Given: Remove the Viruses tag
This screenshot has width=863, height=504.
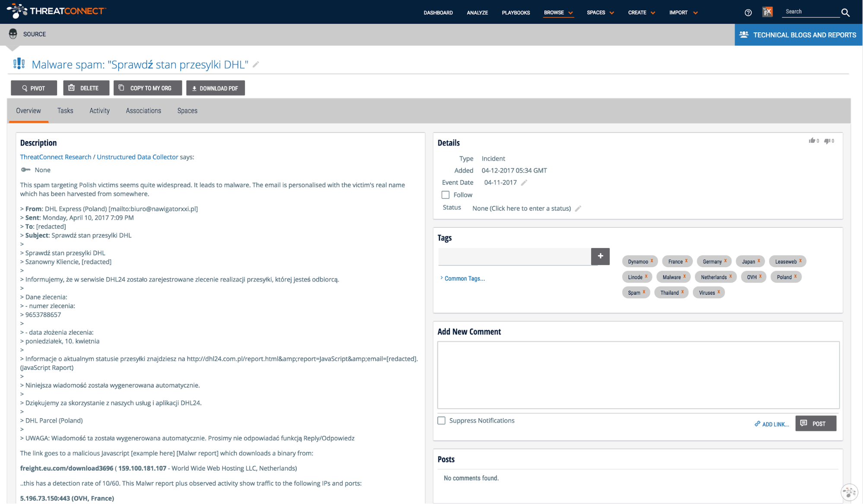Looking at the screenshot, I should [719, 292].
